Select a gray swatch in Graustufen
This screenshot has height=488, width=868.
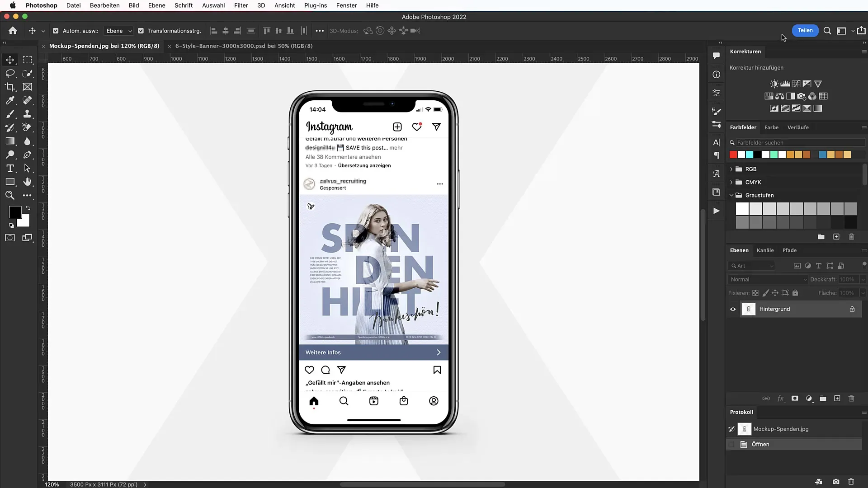pos(797,209)
